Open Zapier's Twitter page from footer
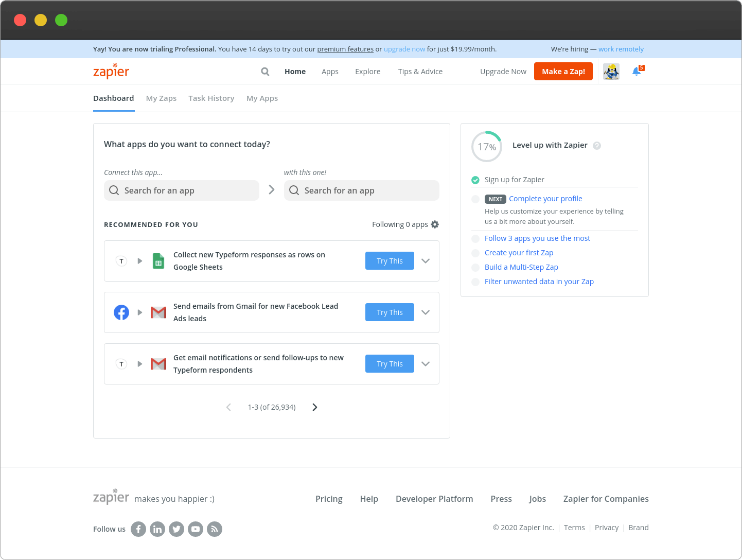The height and width of the screenshot is (560, 742). coord(176,529)
